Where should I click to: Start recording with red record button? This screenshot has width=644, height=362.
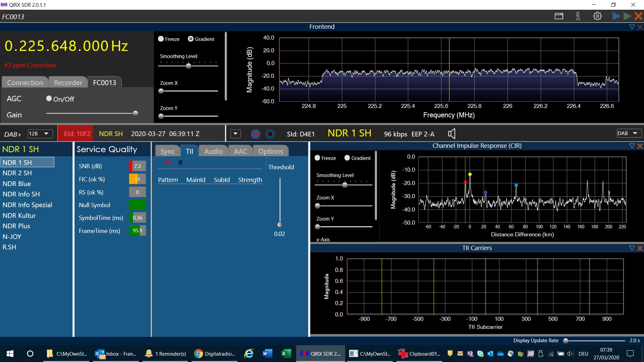pos(256,134)
